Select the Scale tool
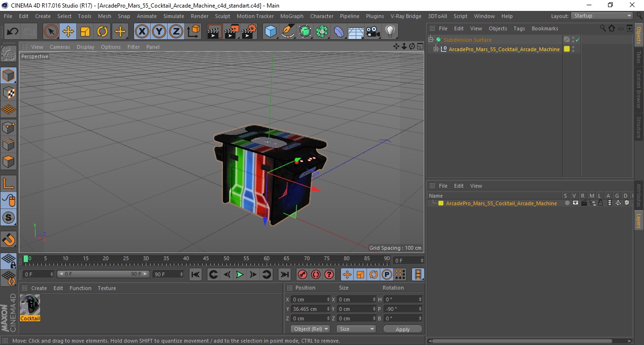 click(85, 32)
